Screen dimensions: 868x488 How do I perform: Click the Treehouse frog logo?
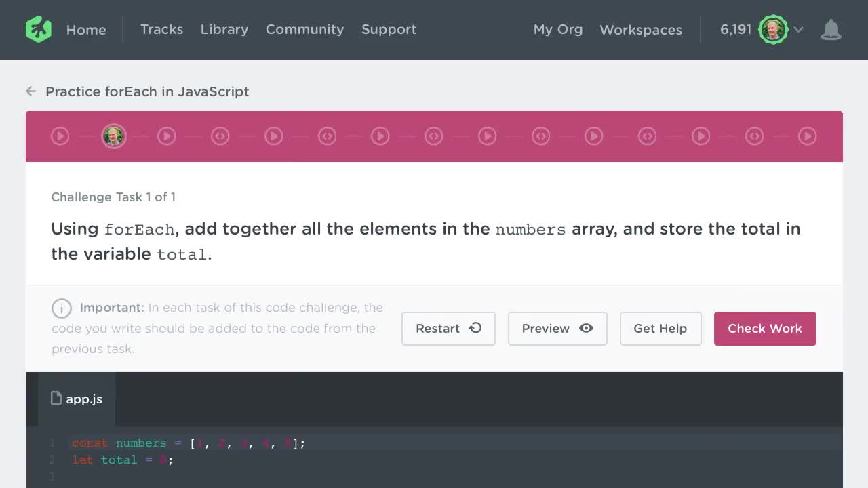(39, 29)
